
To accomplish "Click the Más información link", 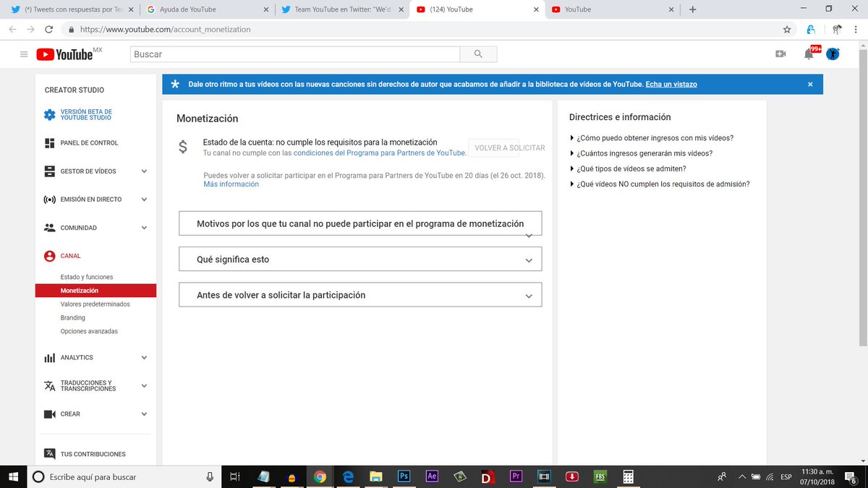I will click(231, 184).
